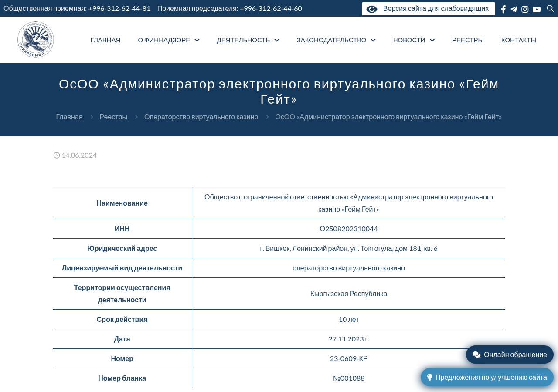Click the Кыргызская Республика cell
This screenshot has height=392, width=558.
349,294
